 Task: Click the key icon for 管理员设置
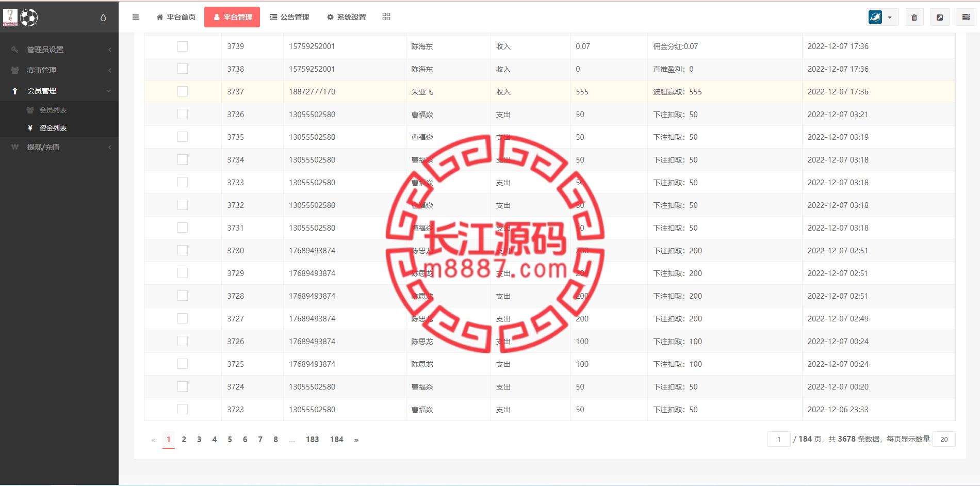click(x=15, y=50)
